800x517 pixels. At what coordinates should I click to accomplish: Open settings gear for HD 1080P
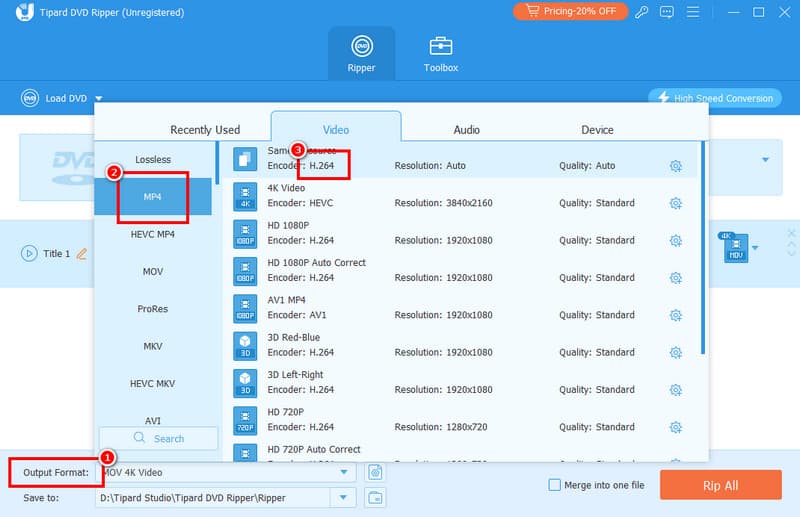(x=676, y=240)
